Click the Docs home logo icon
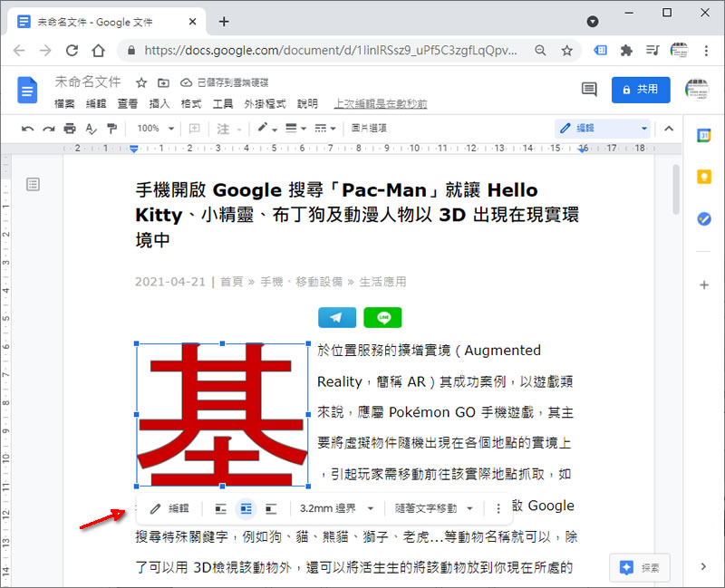This screenshot has height=588, width=725. (27, 90)
